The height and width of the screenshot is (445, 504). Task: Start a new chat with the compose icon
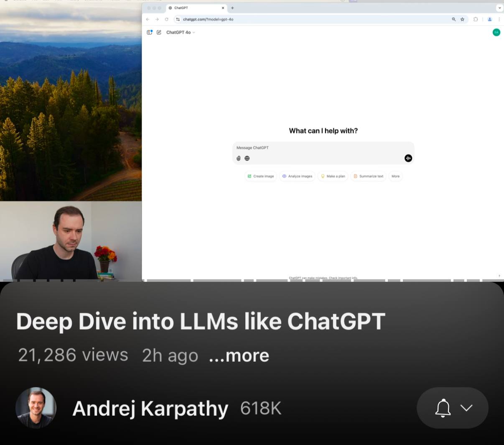[159, 32]
